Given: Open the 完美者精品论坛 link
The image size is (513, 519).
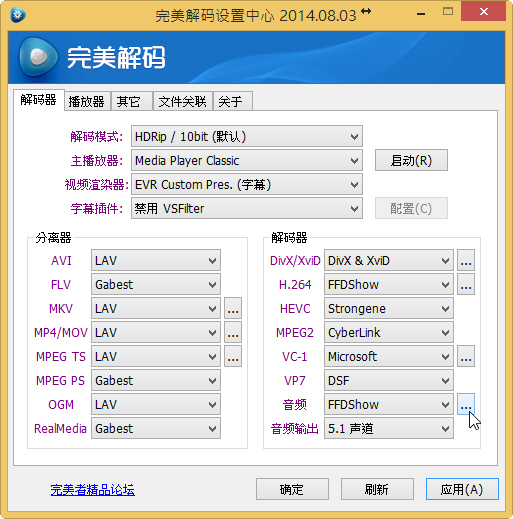Looking at the screenshot, I should tap(93, 490).
